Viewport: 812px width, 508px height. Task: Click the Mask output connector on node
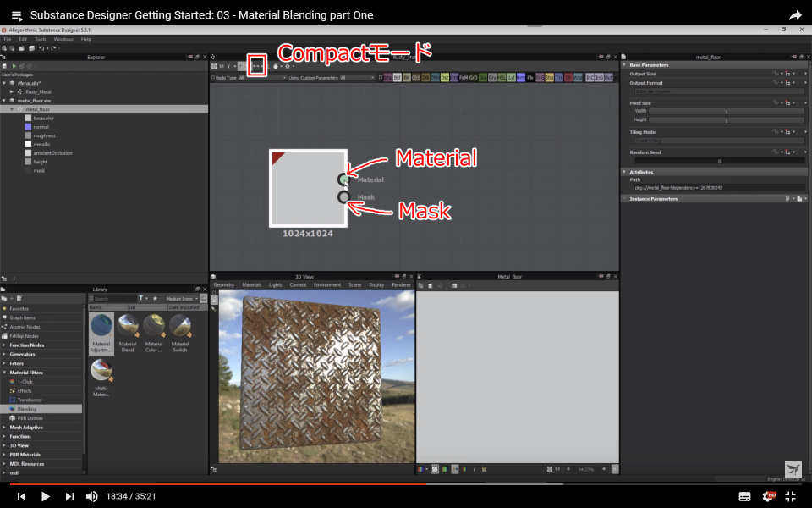(x=344, y=197)
